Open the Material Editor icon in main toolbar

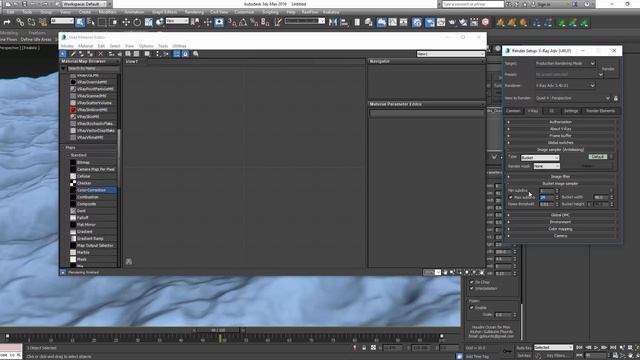pyautogui.click(x=417, y=22)
